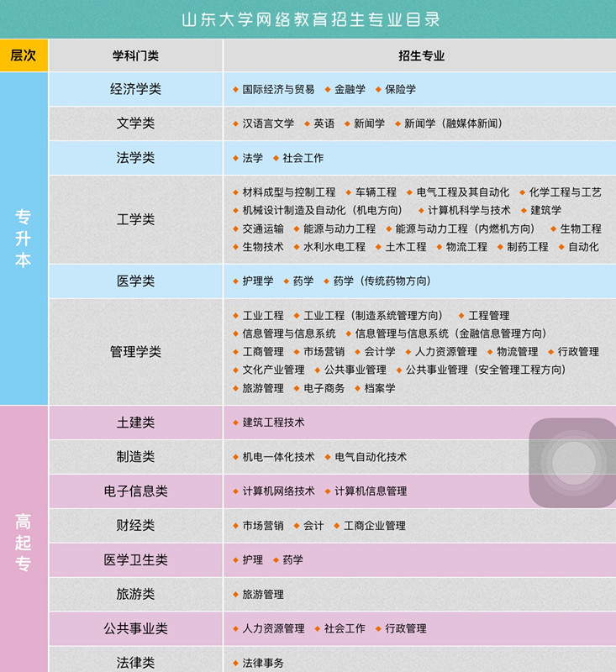The image size is (616, 672).
Task: Select the major 汉语言文学
Action: coord(268,123)
